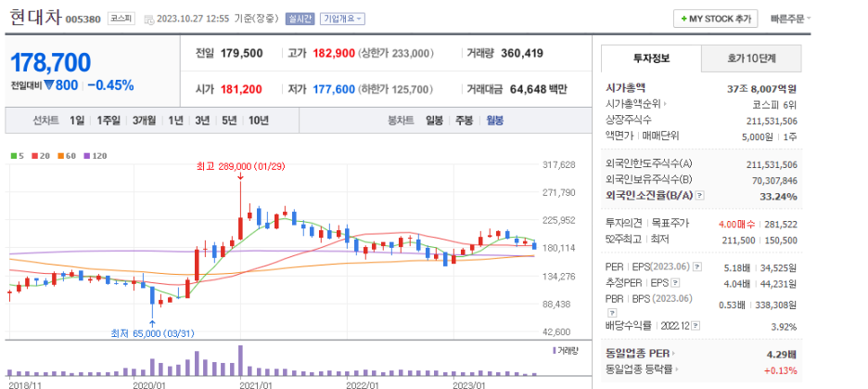Click the 최저 65,000 (03/31) chart marker

click(153, 333)
